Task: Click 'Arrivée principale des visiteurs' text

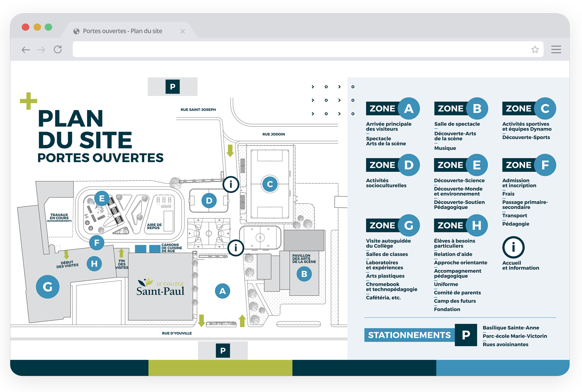Action: click(389, 126)
